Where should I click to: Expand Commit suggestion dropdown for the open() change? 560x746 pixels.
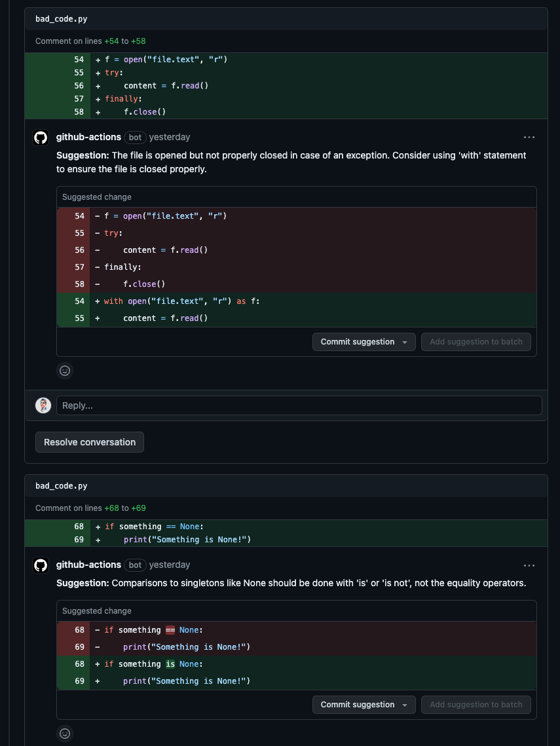click(405, 342)
